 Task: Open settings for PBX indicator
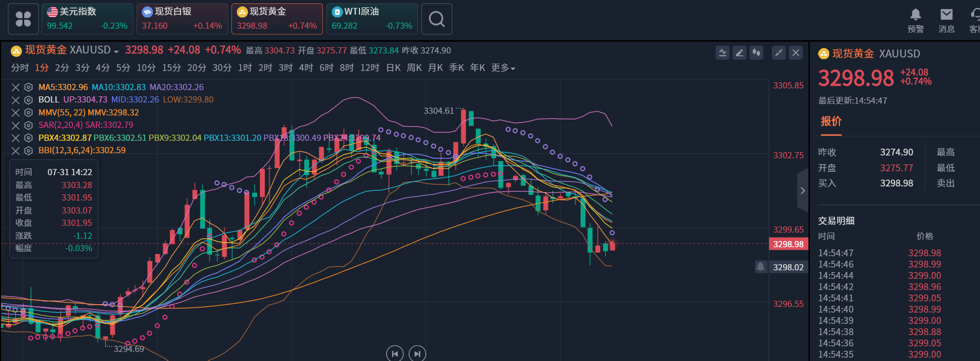pos(28,138)
